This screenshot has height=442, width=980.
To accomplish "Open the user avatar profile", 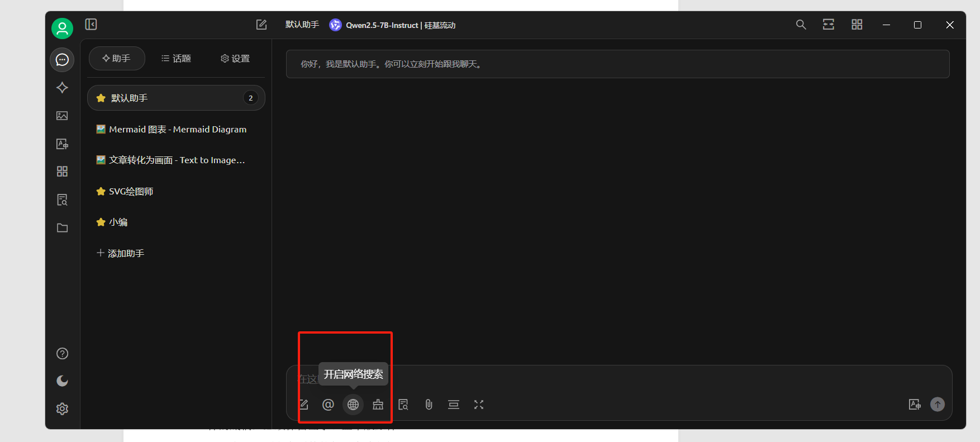I will tap(62, 28).
